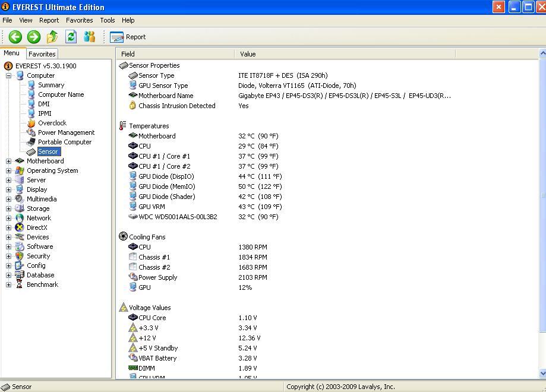Click the Report toolbar button
The image size is (546, 392).
tap(128, 37)
